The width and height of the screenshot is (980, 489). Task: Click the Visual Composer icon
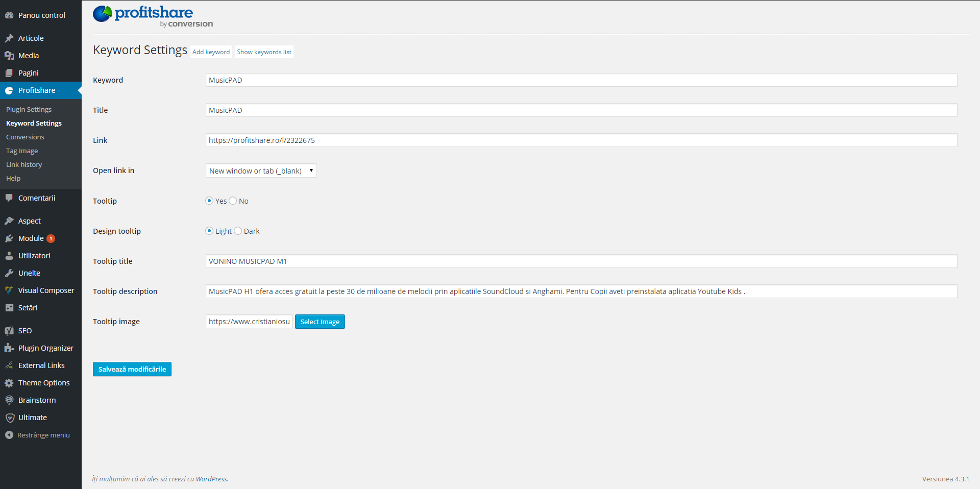(x=9, y=290)
